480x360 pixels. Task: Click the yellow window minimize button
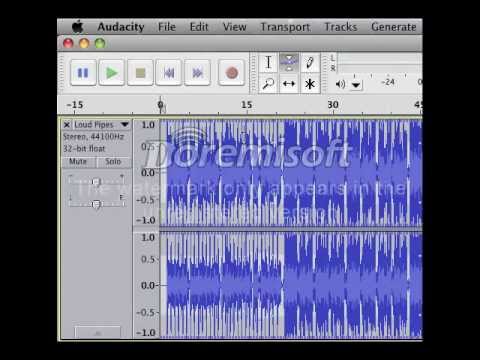tap(84, 43)
